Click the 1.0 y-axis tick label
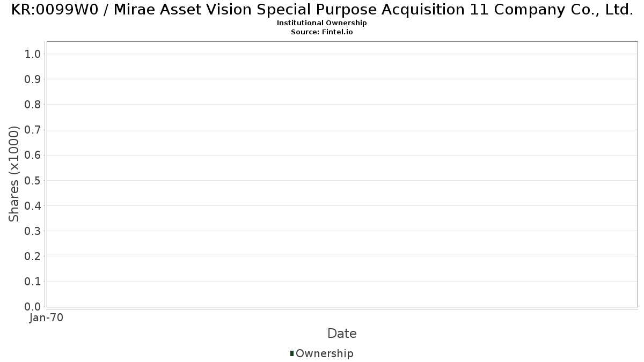Image resolution: width=644 pixels, height=362 pixels. tap(33, 54)
